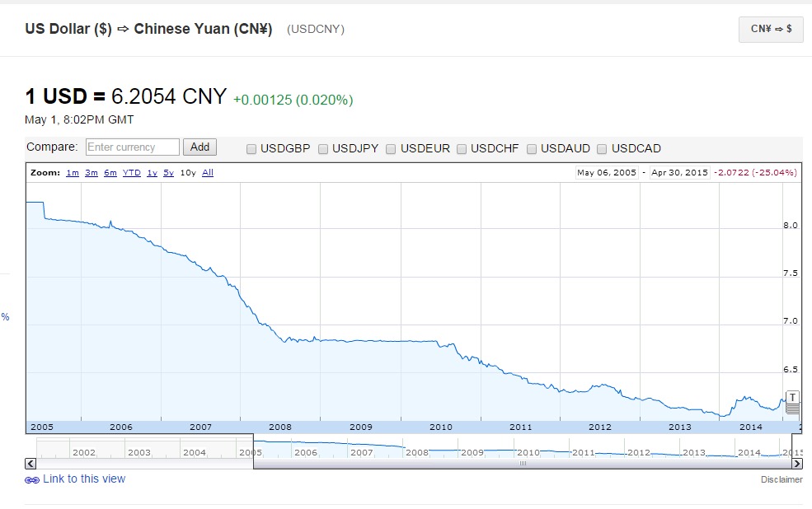Tick the USDJPY comparison checkbox
812x509 pixels.
pos(324,149)
